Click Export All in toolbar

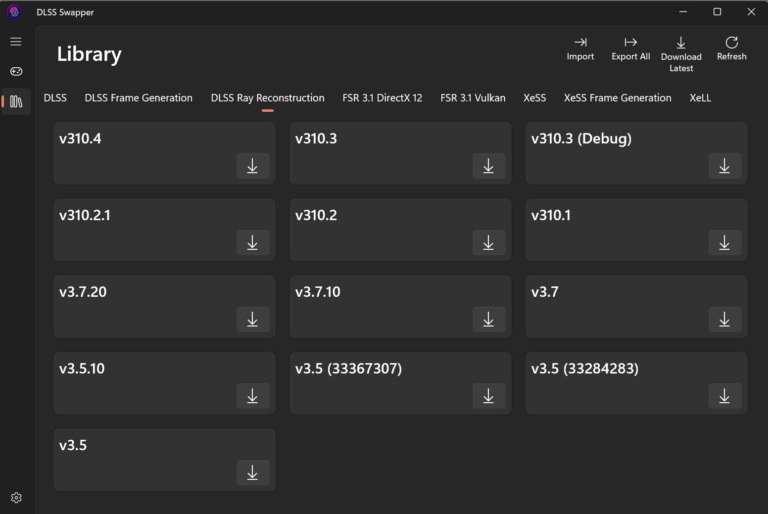coord(630,49)
